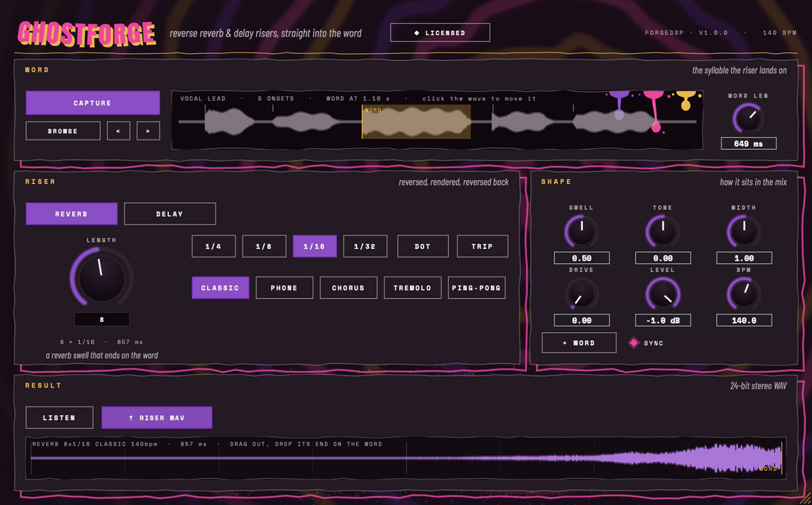Click the + Word button
The image size is (812, 505).
(579, 342)
